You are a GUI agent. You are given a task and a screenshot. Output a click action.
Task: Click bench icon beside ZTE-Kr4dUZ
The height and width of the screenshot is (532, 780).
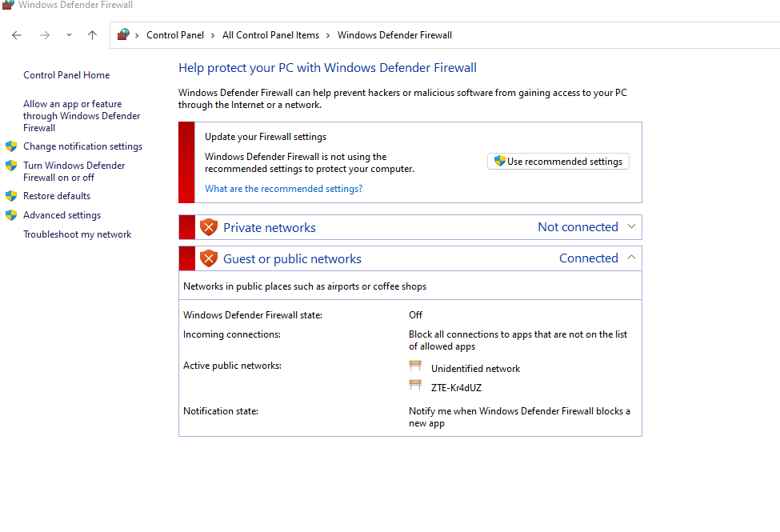click(415, 385)
